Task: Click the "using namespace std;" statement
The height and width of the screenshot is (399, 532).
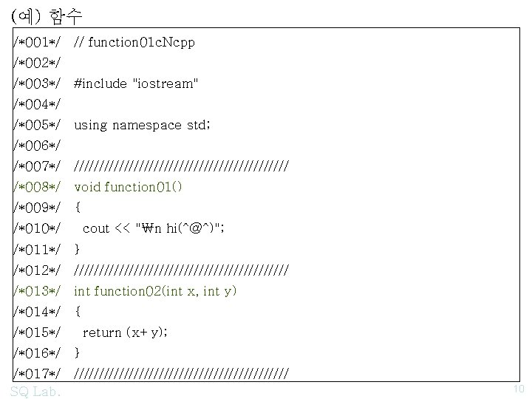Action: click(x=142, y=125)
